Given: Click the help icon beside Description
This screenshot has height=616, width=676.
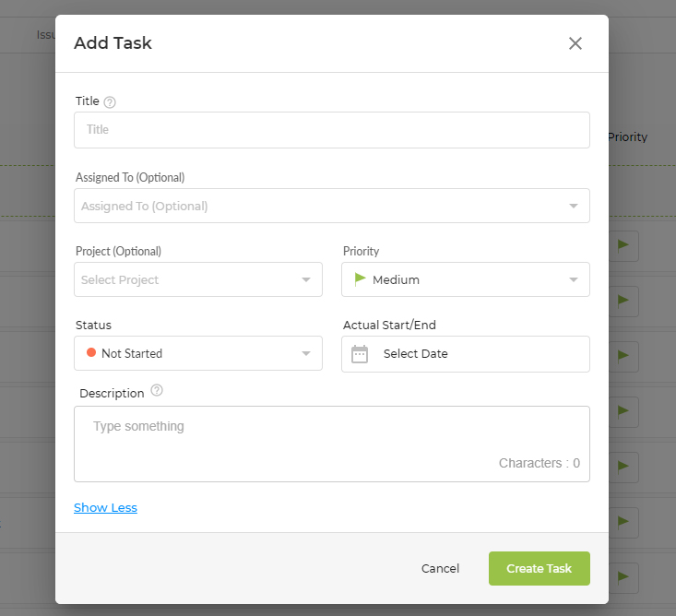Looking at the screenshot, I should tap(157, 391).
